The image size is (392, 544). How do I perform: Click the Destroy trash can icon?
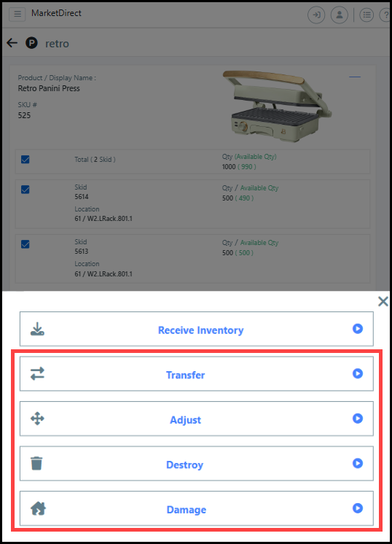click(36, 463)
